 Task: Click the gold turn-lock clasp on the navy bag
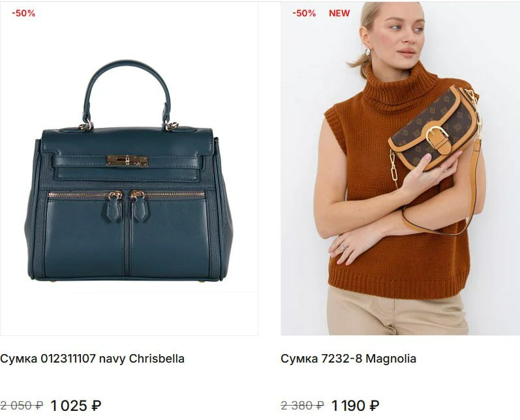pyautogui.click(x=127, y=161)
